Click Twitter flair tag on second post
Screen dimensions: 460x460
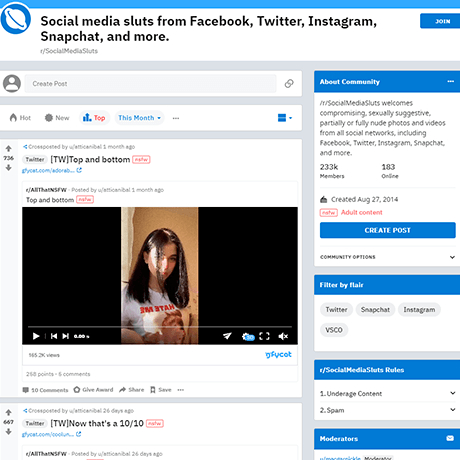click(35, 424)
